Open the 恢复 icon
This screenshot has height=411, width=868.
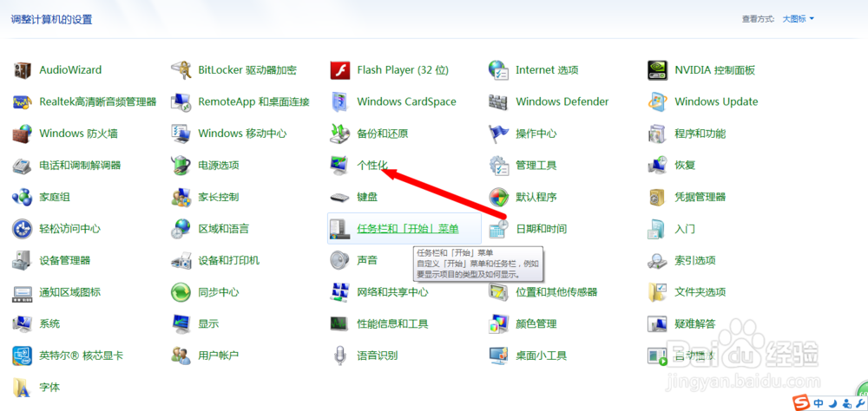pos(657,165)
